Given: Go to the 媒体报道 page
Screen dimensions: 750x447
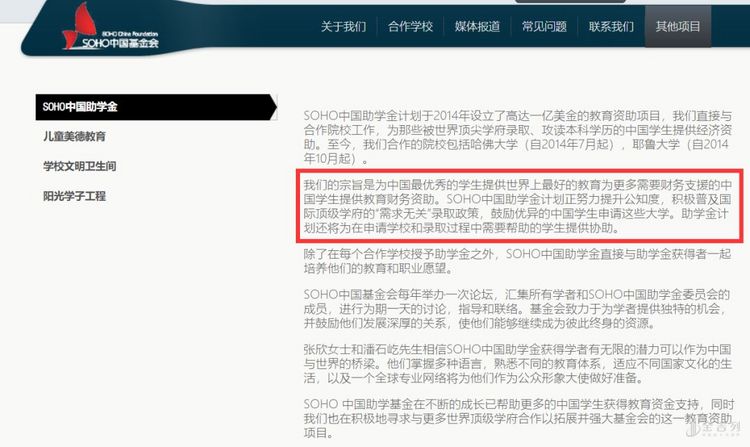Looking at the screenshot, I should (x=477, y=26).
